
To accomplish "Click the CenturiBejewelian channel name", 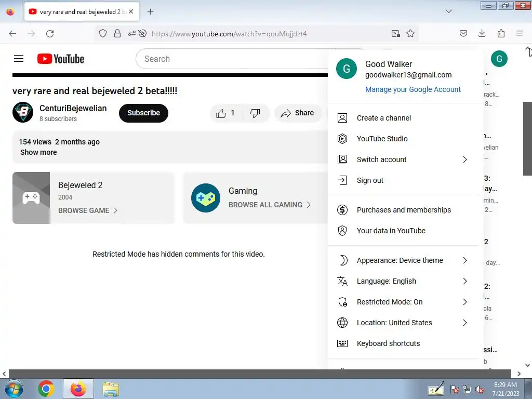I will (73, 108).
